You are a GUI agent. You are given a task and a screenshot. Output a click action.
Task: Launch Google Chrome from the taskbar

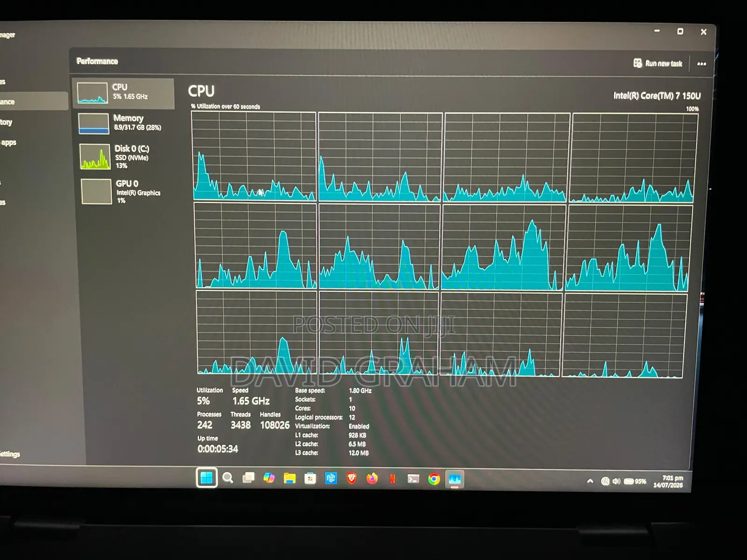434,479
